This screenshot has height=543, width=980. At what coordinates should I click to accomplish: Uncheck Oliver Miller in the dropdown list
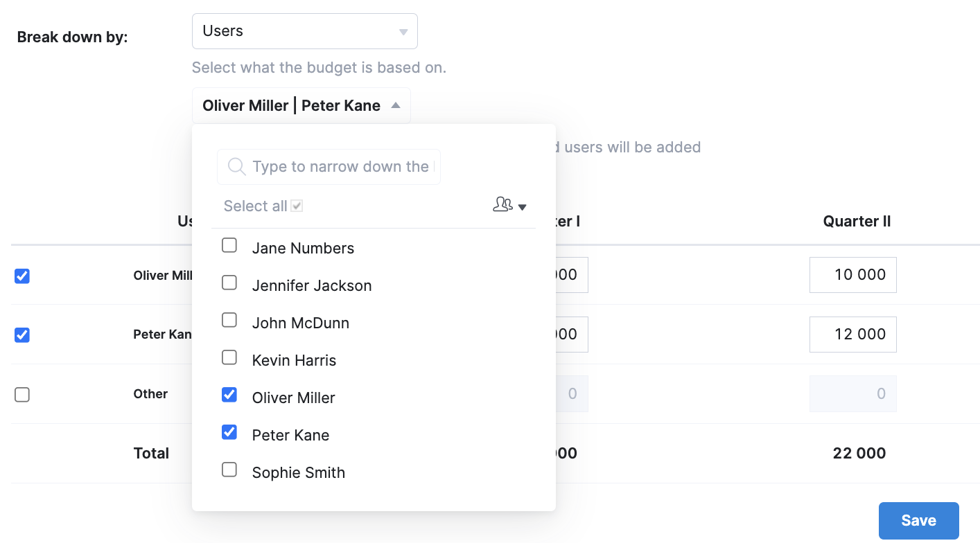(229, 395)
